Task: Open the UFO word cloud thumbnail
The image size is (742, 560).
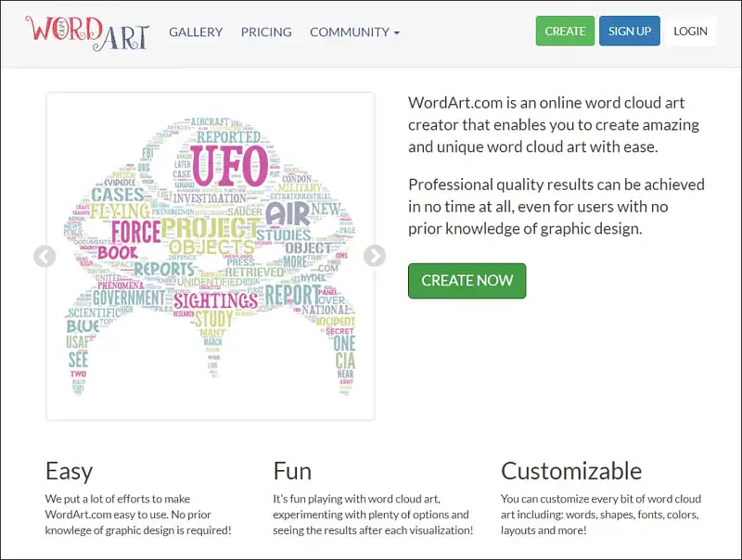Action: tap(211, 256)
